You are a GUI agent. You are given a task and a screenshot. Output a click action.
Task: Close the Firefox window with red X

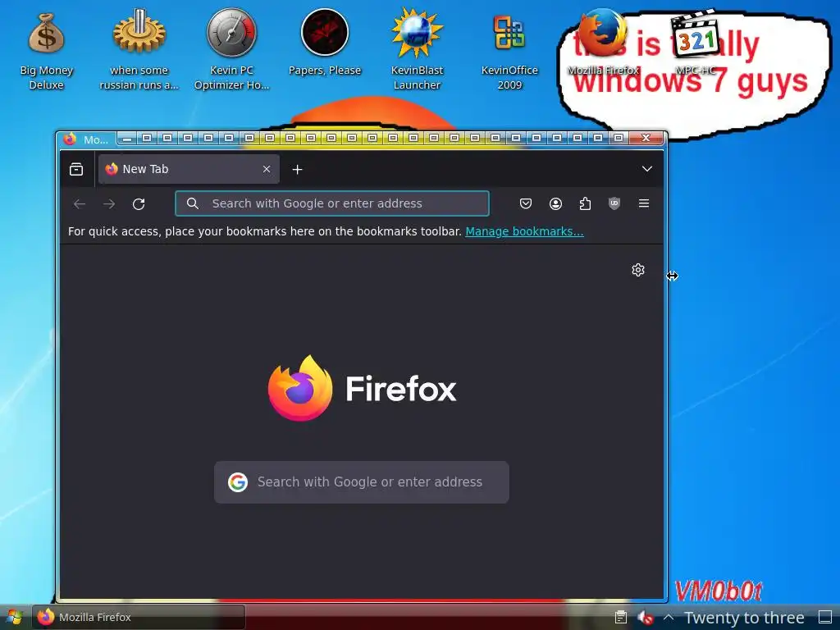(646, 138)
